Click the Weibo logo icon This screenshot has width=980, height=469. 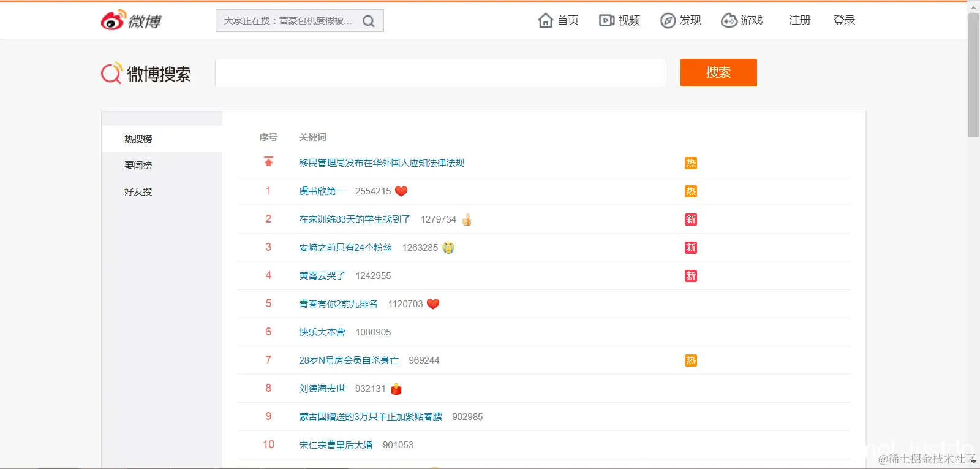point(131,20)
